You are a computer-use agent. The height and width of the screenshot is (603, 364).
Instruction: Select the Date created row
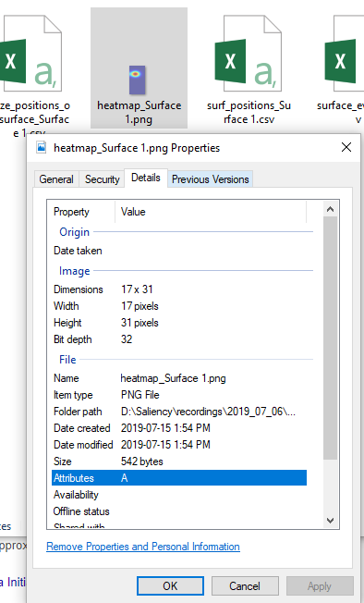[x=179, y=428]
